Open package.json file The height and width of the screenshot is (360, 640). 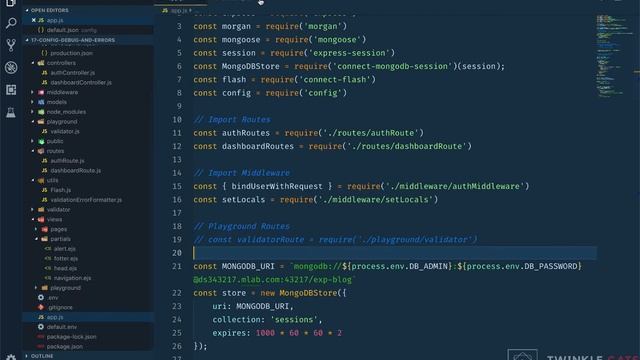64,347
